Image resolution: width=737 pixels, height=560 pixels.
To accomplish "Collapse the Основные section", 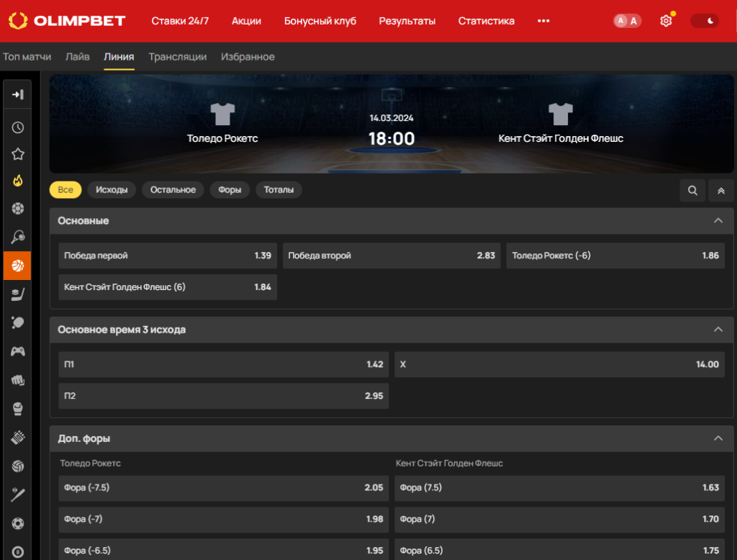I will pos(718,220).
